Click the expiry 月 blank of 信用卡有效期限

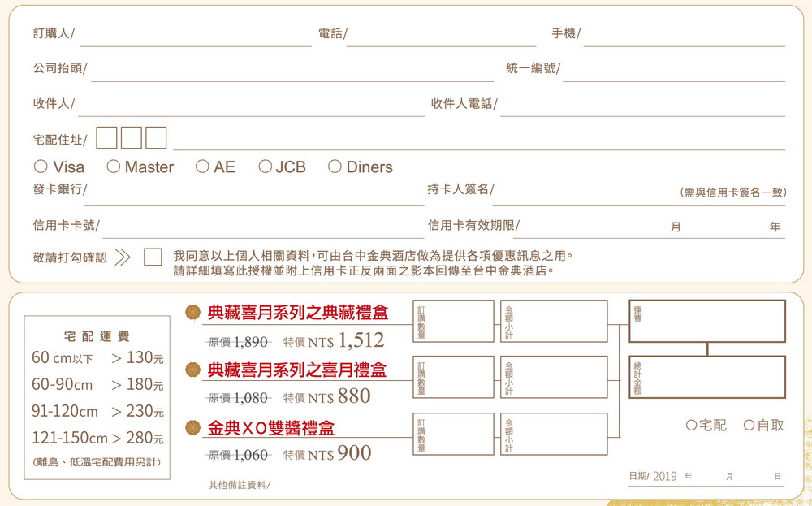(594, 227)
